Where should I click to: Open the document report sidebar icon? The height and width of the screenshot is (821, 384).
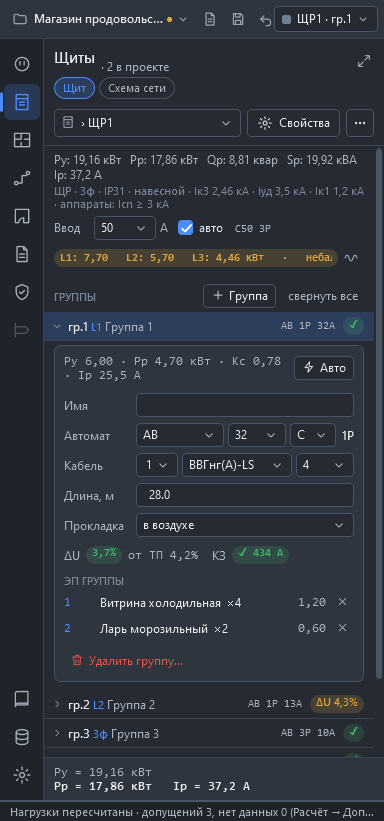click(21, 254)
